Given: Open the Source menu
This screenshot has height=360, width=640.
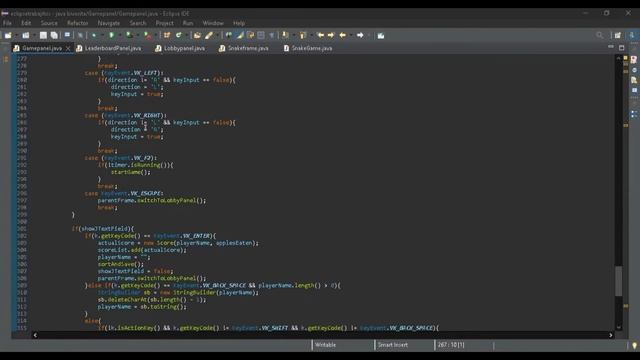Looking at the screenshot, I should point(49,23).
